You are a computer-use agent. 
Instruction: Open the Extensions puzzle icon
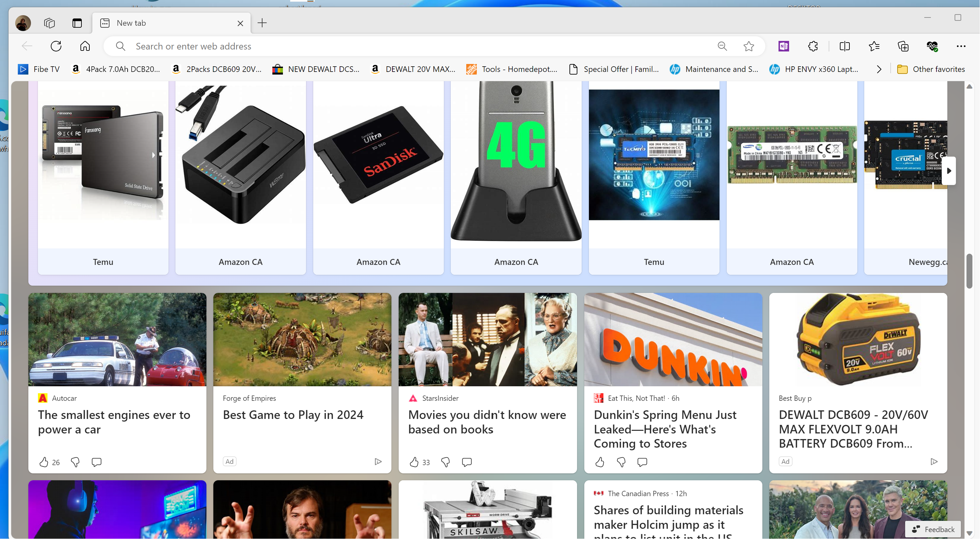tap(812, 46)
